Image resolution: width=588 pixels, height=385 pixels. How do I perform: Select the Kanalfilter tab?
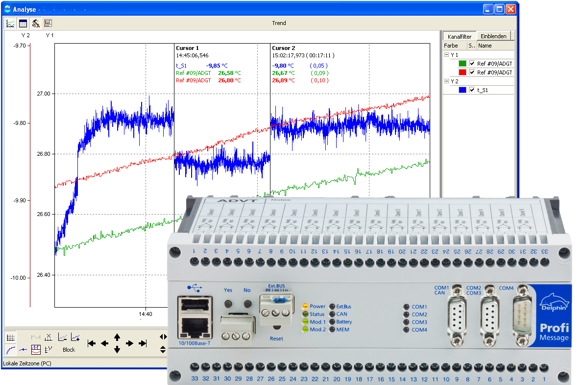click(x=459, y=37)
